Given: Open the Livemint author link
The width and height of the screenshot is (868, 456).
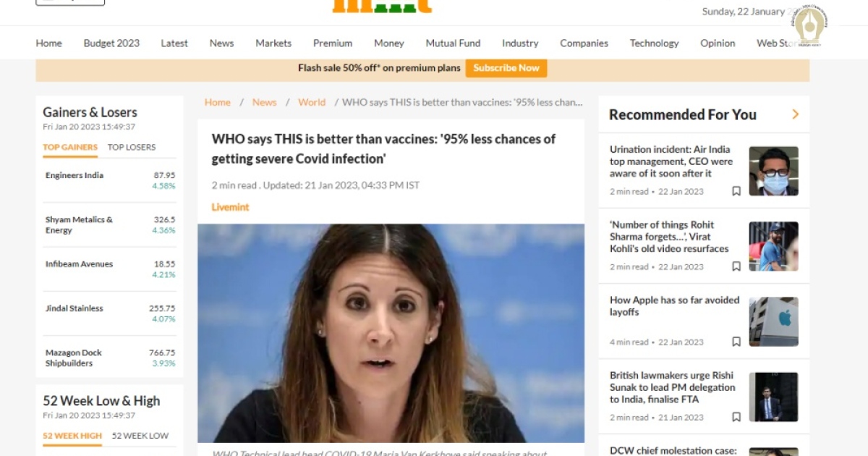Looking at the screenshot, I should [230, 207].
